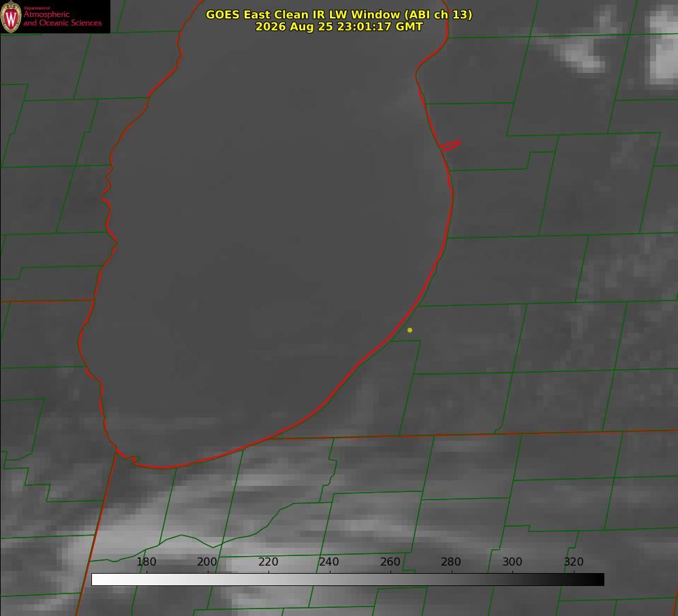Click the middle gray of the colorbar
This screenshot has height=616, width=678.
pyautogui.click(x=348, y=580)
